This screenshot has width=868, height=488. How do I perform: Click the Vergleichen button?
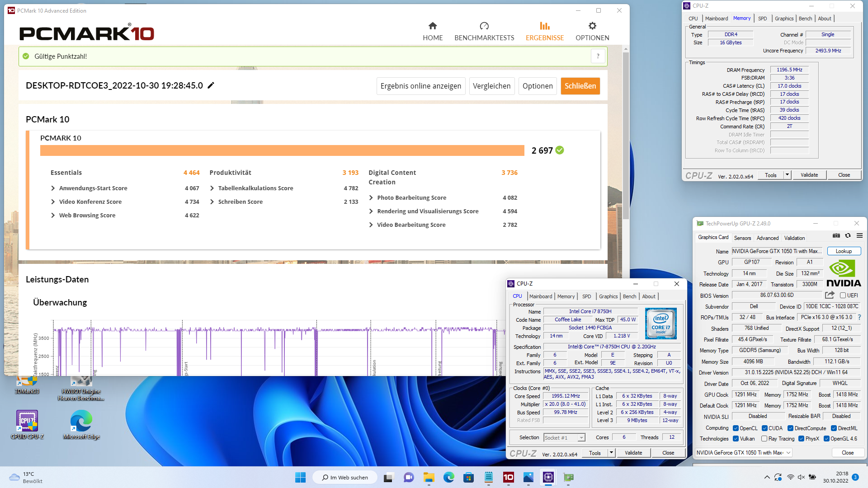(491, 86)
